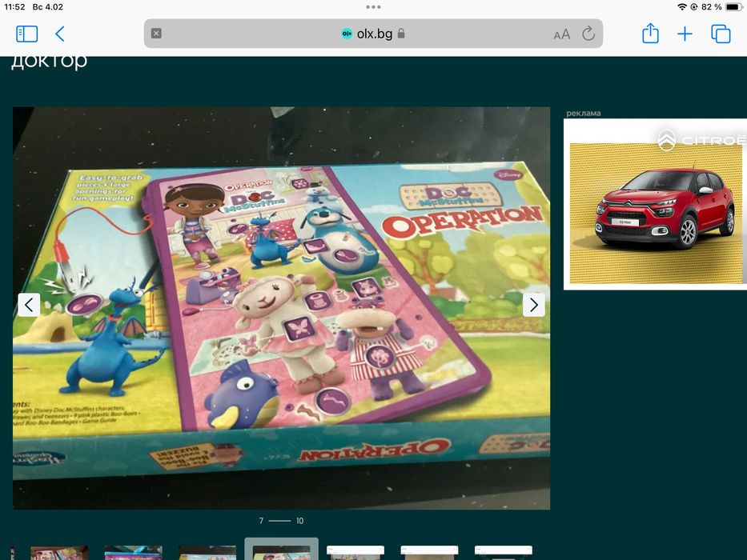Click the OLX site favicon in address bar
This screenshot has width=747, height=560.
(x=347, y=34)
